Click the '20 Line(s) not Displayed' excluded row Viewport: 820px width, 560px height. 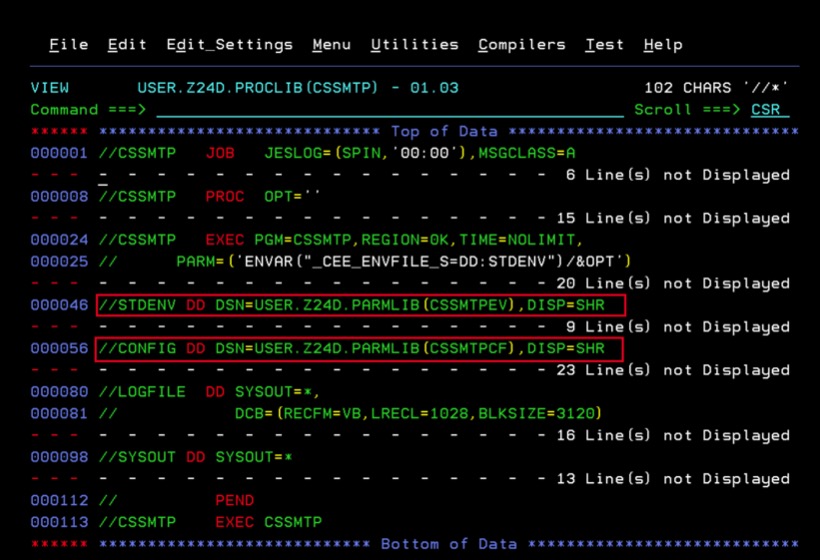411,283
